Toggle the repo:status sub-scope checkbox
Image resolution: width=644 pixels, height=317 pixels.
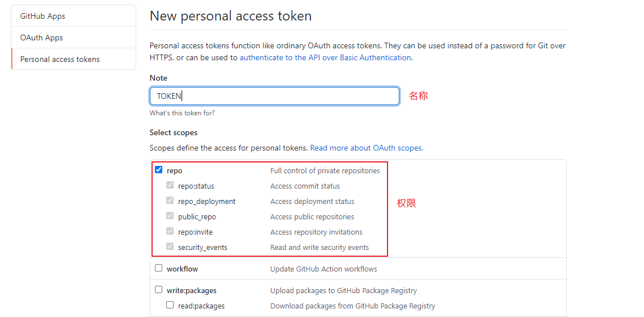[170, 185]
